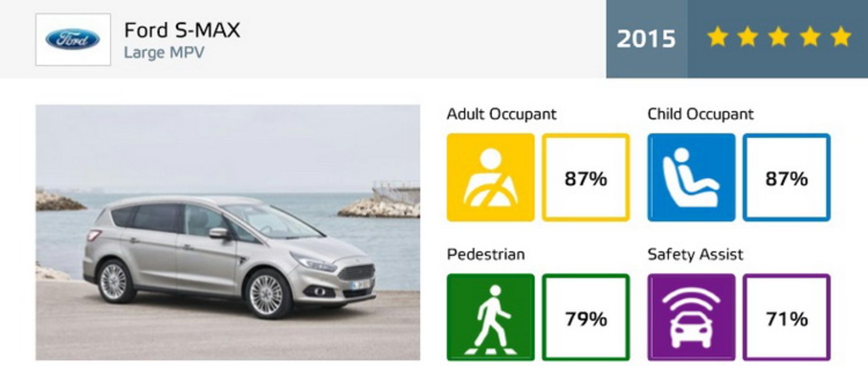
Task: Click the purple Safety Assist car icon
Action: 691,317
